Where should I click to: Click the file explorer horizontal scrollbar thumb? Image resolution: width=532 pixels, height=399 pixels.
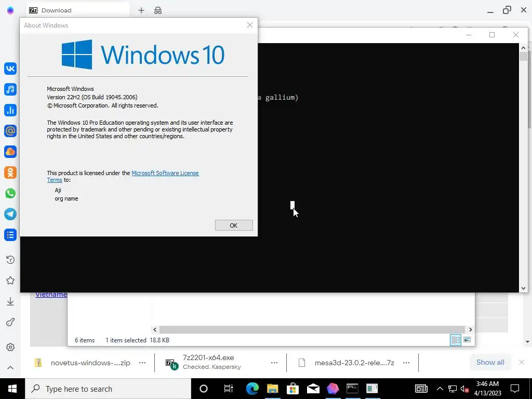point(312,329)
